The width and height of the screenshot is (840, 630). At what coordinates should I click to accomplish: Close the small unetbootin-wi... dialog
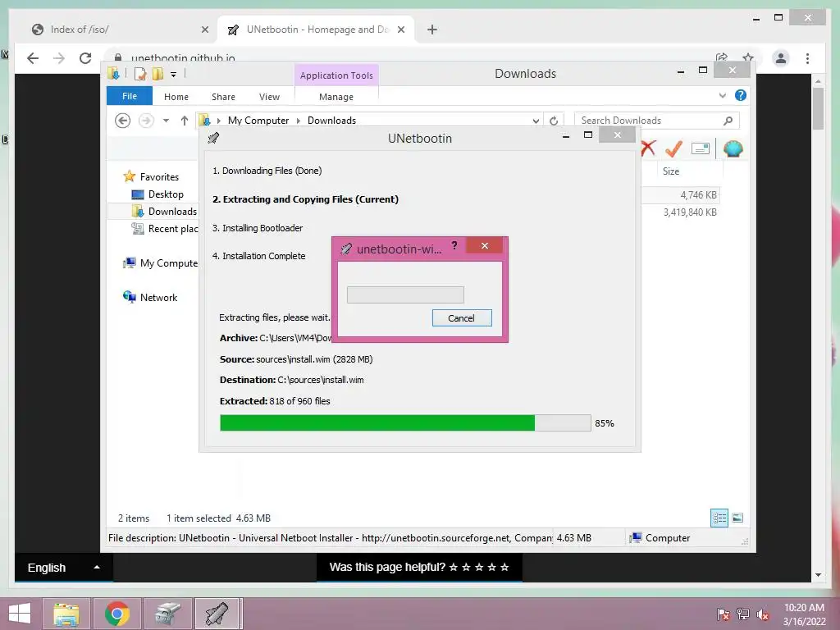tap(484, 245)
